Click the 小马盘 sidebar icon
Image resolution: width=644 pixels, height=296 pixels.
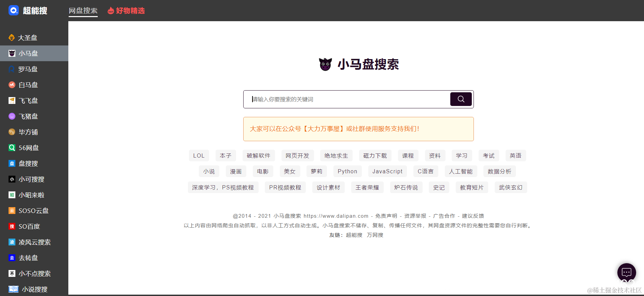coord(12,53)
